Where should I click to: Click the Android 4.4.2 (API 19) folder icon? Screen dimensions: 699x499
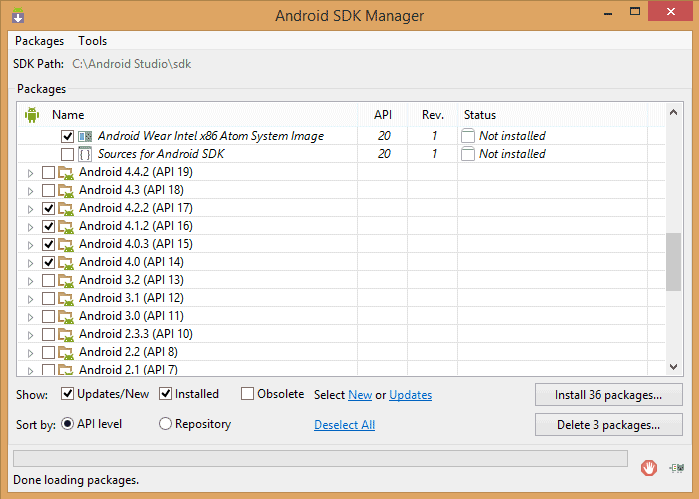[x=66, y=172]
